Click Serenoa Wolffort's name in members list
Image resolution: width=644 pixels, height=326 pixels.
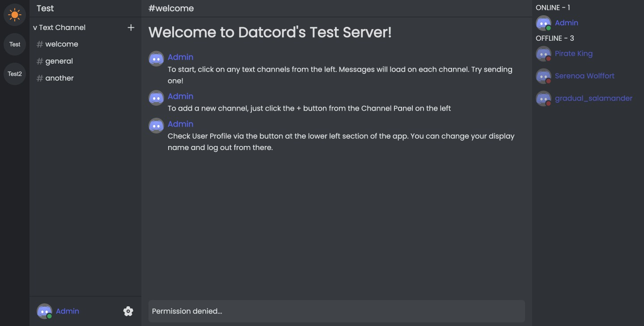(x=585, y=76)
